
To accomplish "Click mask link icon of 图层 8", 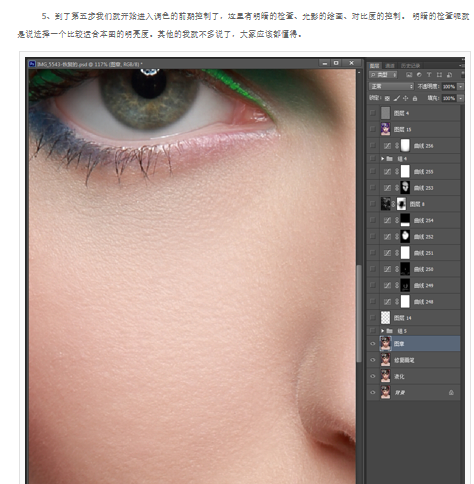I will tap(393, 204).
